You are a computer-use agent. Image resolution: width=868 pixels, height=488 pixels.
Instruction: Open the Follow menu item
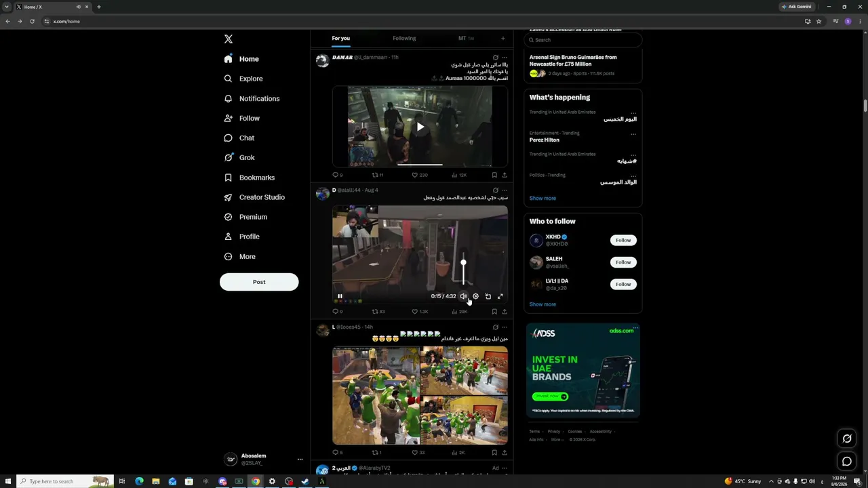click(242, 119)
